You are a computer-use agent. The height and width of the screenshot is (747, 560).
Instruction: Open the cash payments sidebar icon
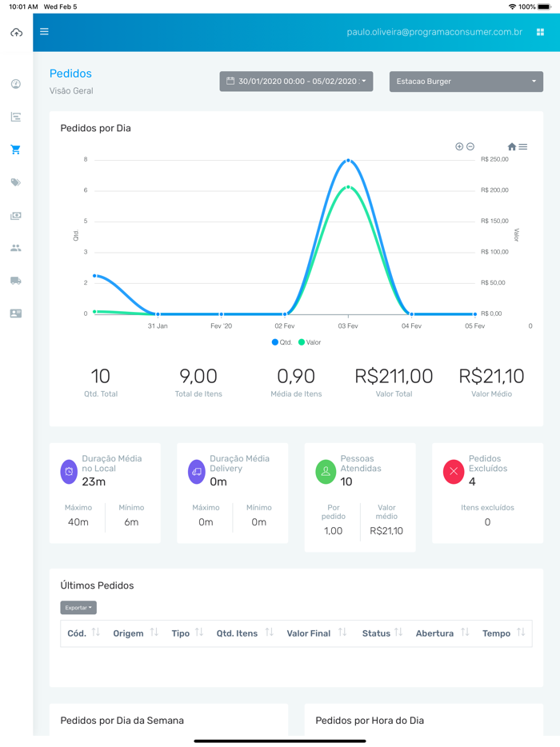16,215
